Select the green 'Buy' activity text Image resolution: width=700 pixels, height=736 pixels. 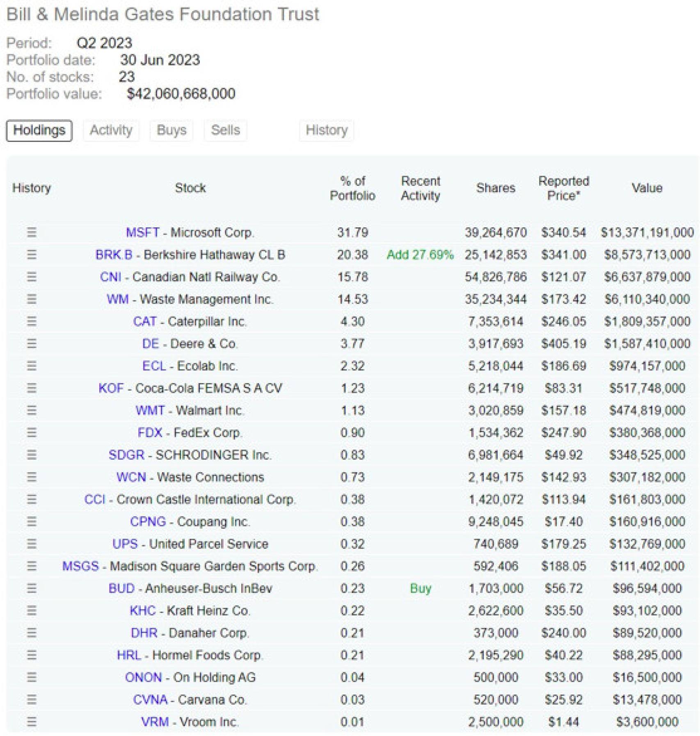421,588
